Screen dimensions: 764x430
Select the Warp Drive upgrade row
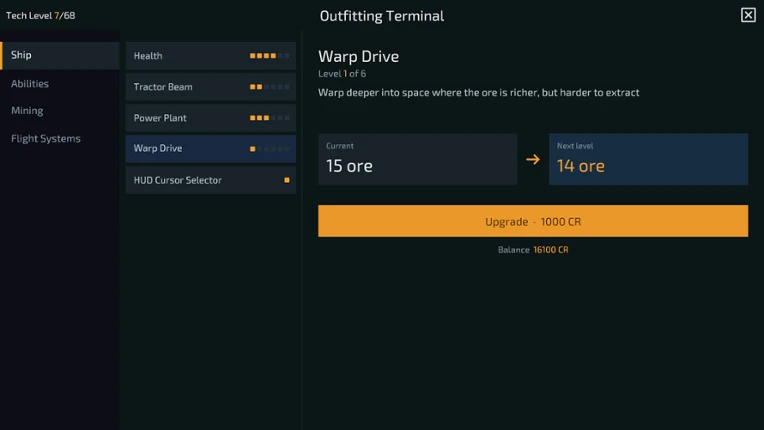tap(210, 149)
